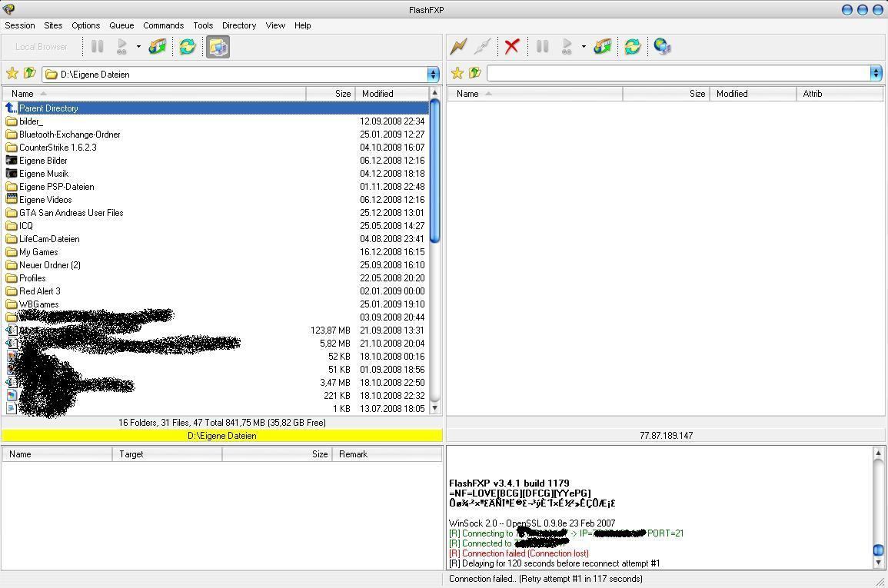This screenshot has height=588, width=888.
Task: Abort connection with the red X icon
Action: tap(512, 46)
